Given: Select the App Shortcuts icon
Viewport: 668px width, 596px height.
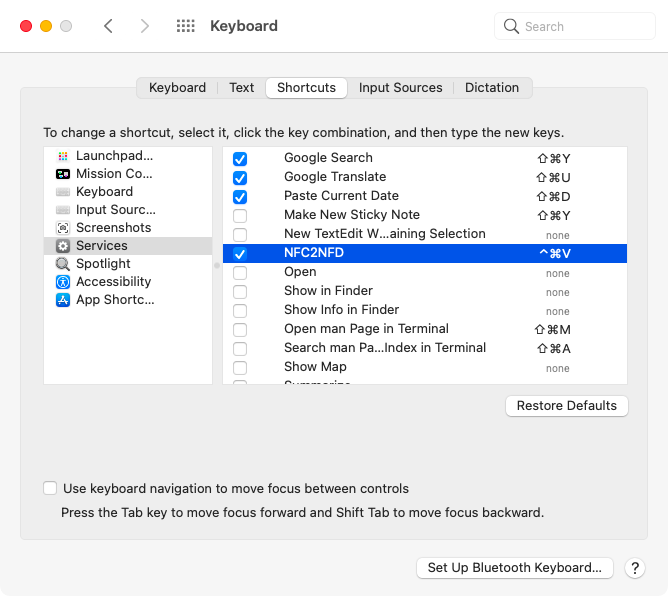Looking at the screenshot, I should 63,300.
